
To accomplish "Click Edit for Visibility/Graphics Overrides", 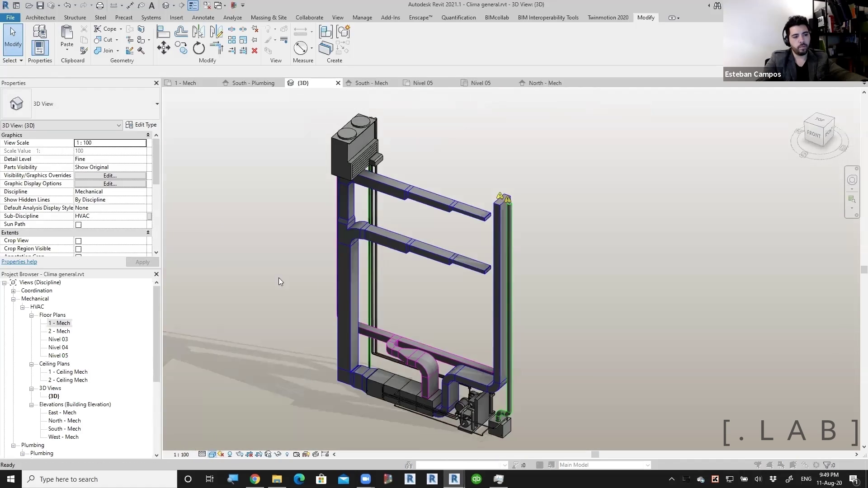I will [x=110, y=175].
